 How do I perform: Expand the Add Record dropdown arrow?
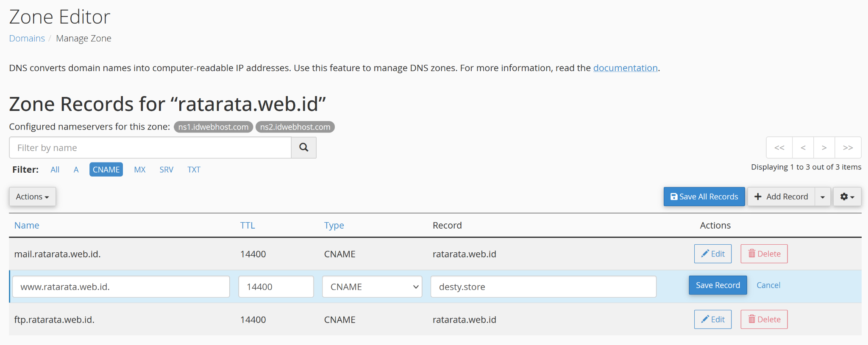822,197
